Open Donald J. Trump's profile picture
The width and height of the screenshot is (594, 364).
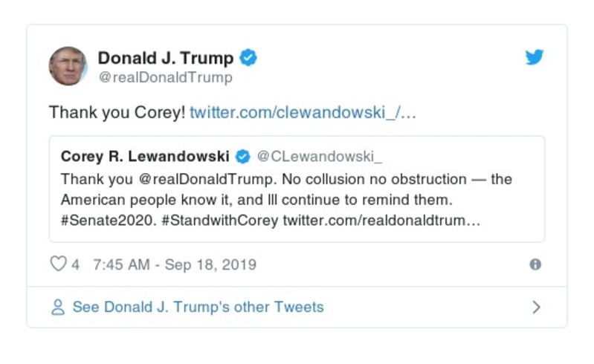click(68, 66)
